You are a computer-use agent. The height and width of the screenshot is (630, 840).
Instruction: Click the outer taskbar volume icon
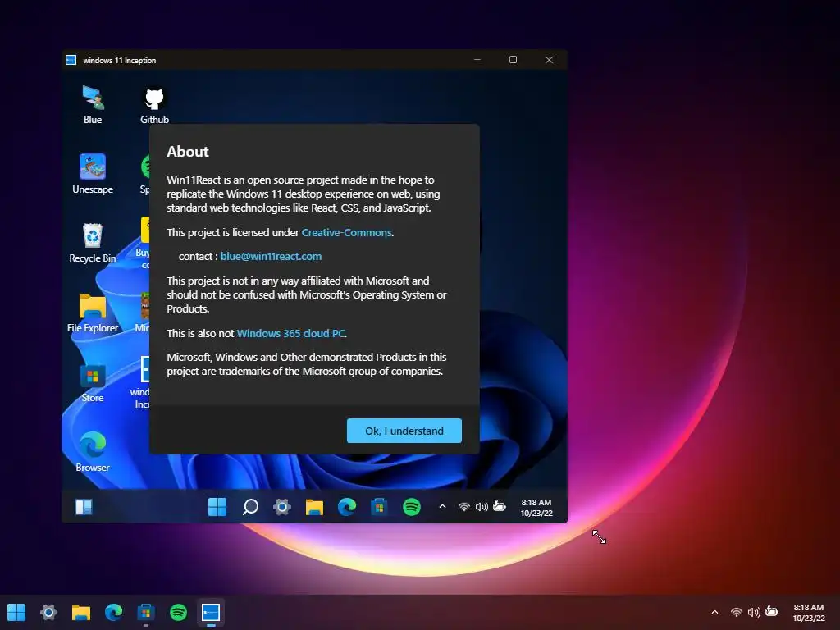click(754, 612)
